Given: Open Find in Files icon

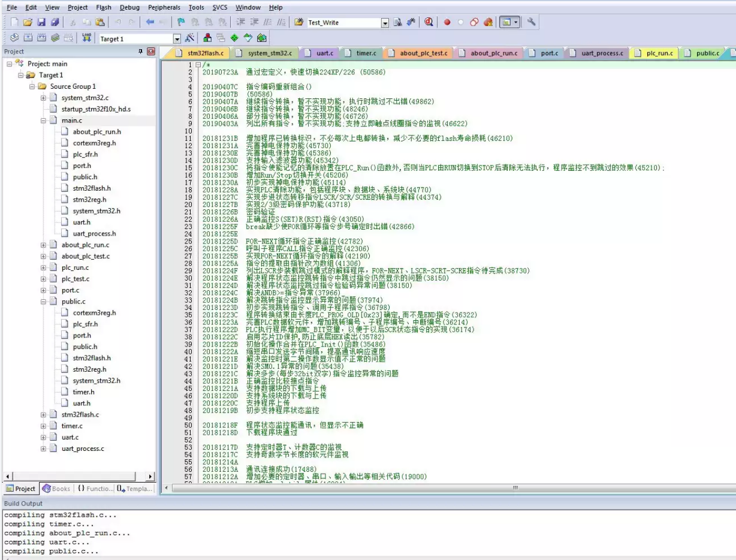Looking at the screenshot, I should [298, 22].
